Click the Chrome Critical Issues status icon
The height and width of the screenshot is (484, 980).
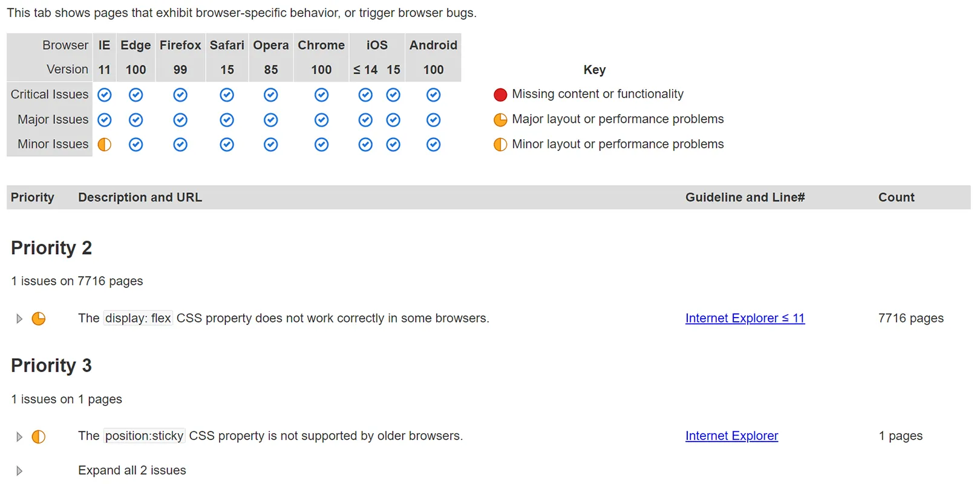pyautogui.click(x=321, y=94)
